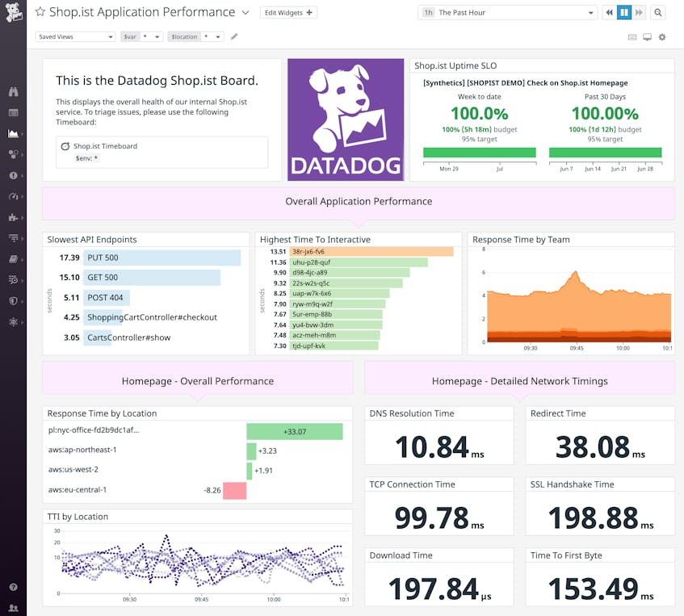
Task: Click the Redirect Time 38.08 ms value
Action: [600, 447]
